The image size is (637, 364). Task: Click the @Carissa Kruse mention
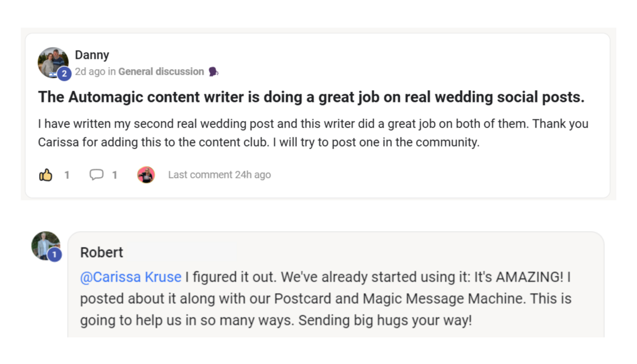coord(131,277)
